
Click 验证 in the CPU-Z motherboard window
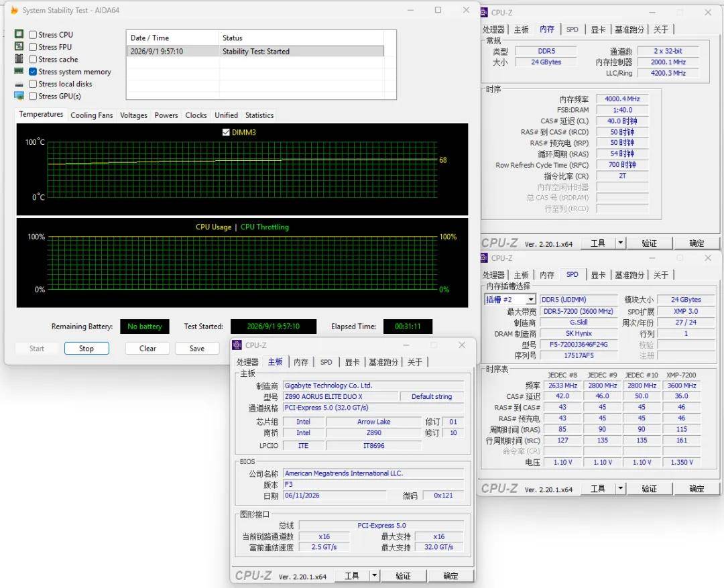pos(403,575)
